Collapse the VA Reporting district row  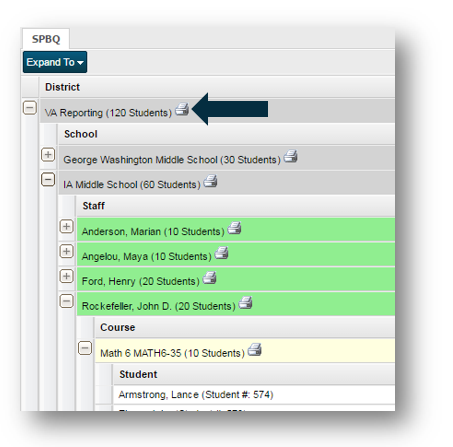coord(30,108)
